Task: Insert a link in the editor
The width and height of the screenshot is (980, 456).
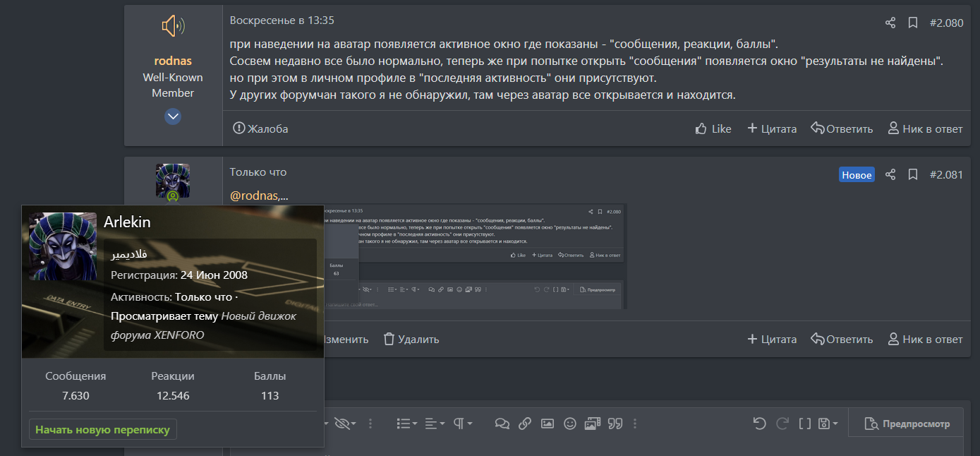Action: click(524, 424)
